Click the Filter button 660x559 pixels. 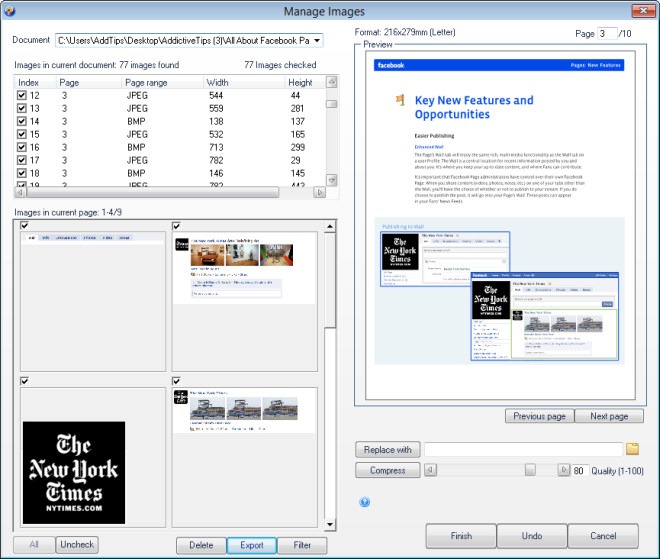[302, 545]
